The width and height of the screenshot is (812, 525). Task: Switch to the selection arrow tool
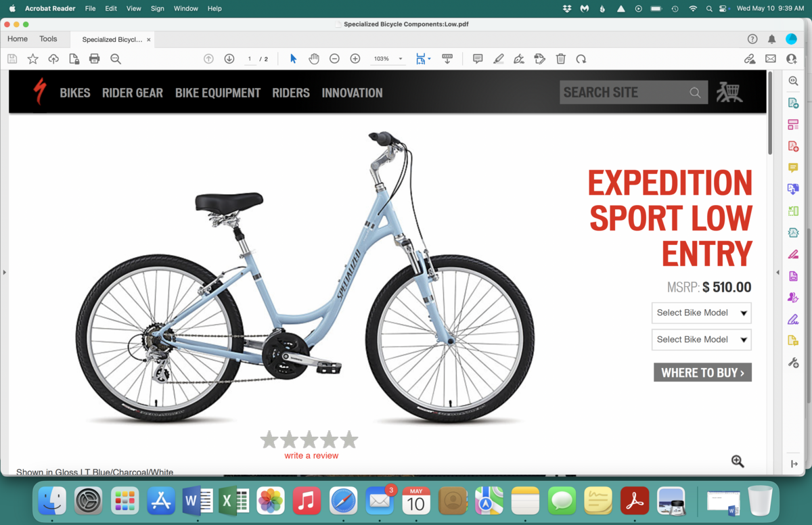pyautogui.click(x=292, y=59)
